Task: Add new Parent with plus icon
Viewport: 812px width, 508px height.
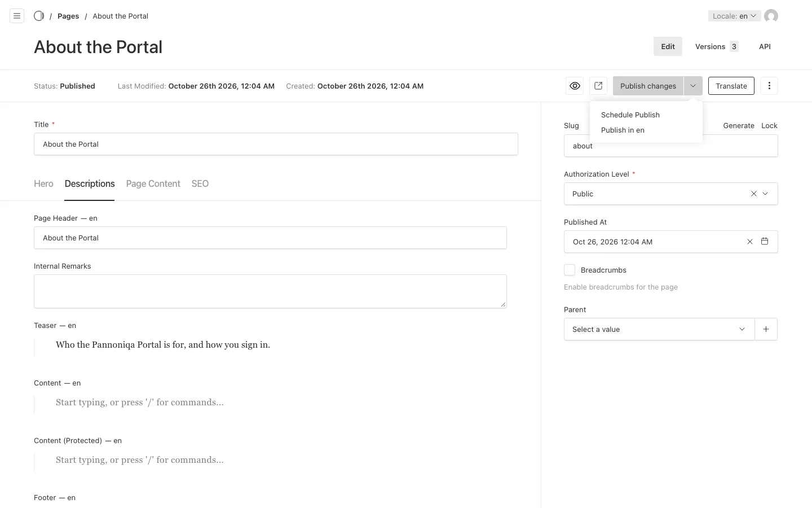Action: [766, 329]
